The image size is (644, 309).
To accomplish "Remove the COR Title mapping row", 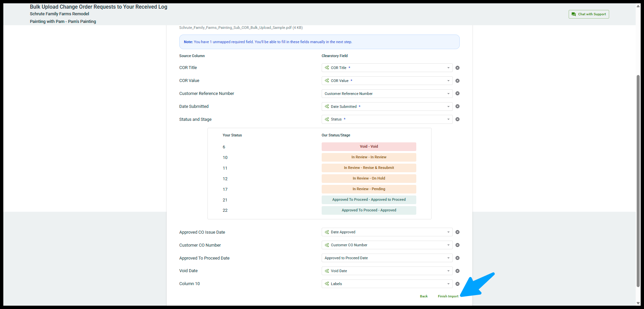I will point(457,68).
